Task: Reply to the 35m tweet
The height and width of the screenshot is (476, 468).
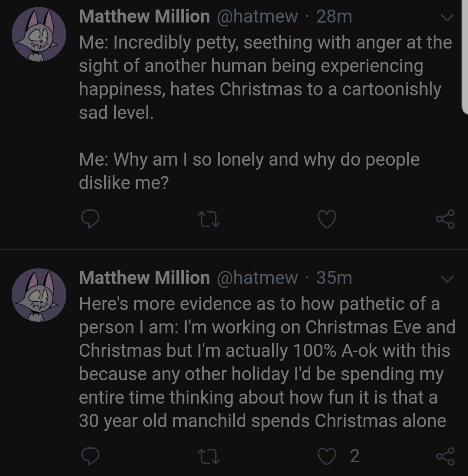Action: point(91,456)
